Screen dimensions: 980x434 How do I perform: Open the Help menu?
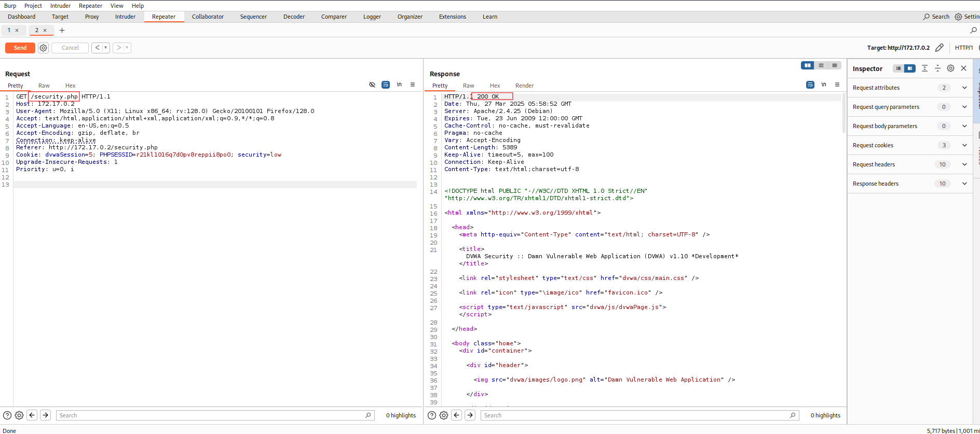[x=138, y=6]
